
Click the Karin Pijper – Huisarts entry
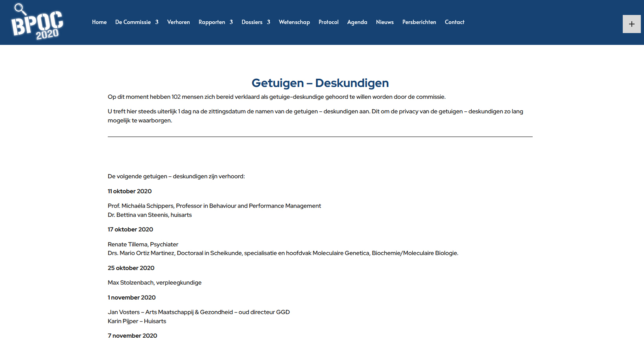click(137, 321)
